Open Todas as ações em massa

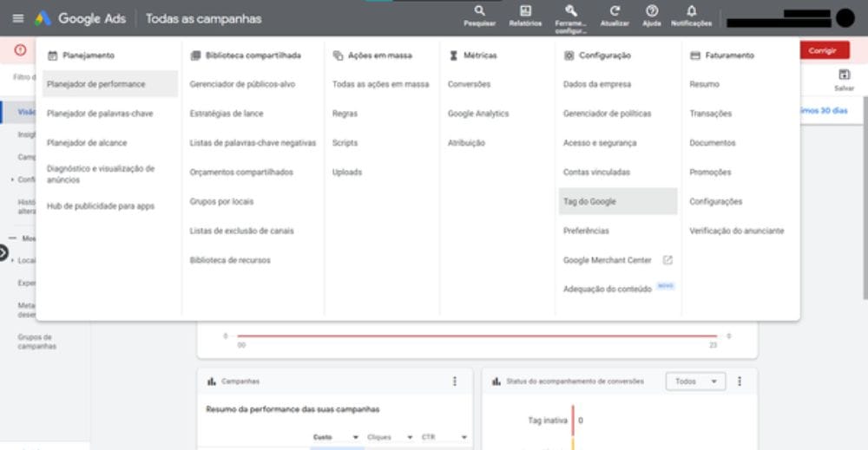[380, 84]
